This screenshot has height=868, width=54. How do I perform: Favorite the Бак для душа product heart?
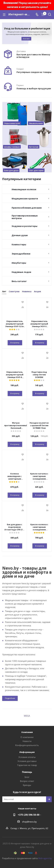(23, 505)
